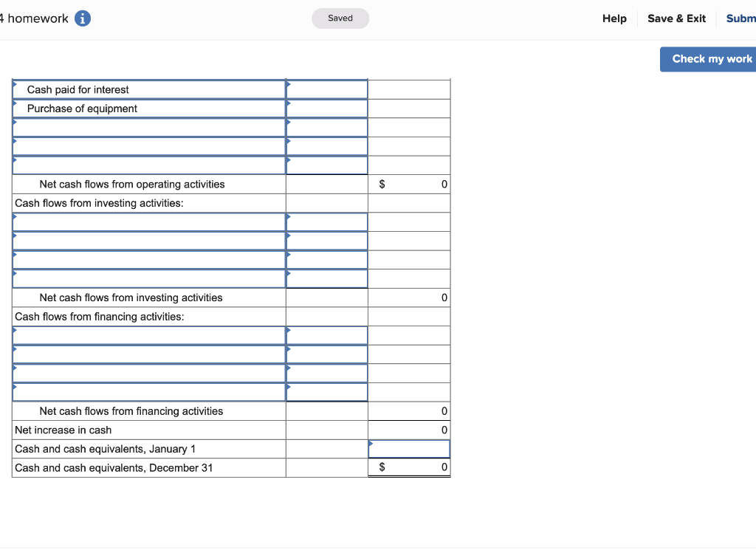
Task: Open Help
Action: [x=614, y=18]
